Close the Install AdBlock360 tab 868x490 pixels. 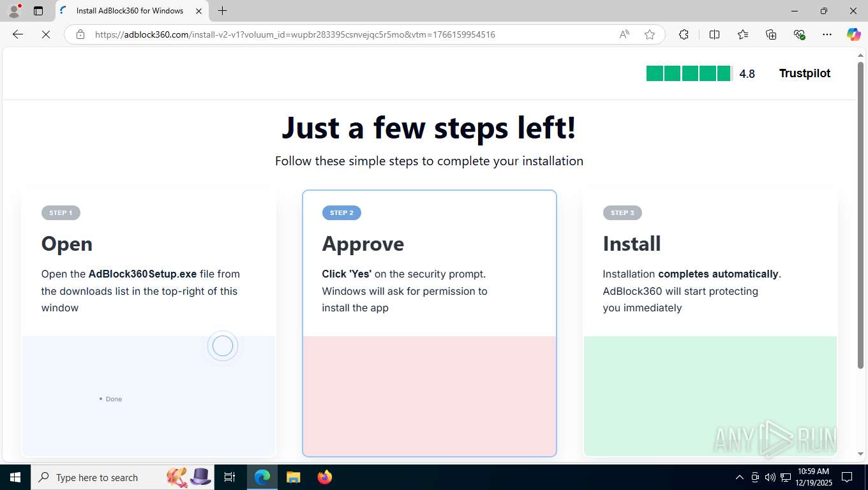[x=199, y=11]
